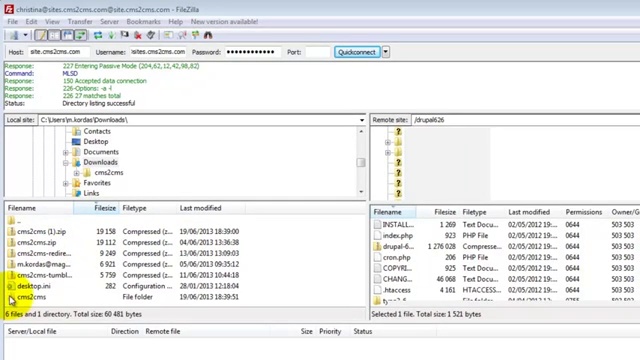This screenshot has width=640, height=360.
Task: Select the remote CHANG... text file
Action: (398, 279)
